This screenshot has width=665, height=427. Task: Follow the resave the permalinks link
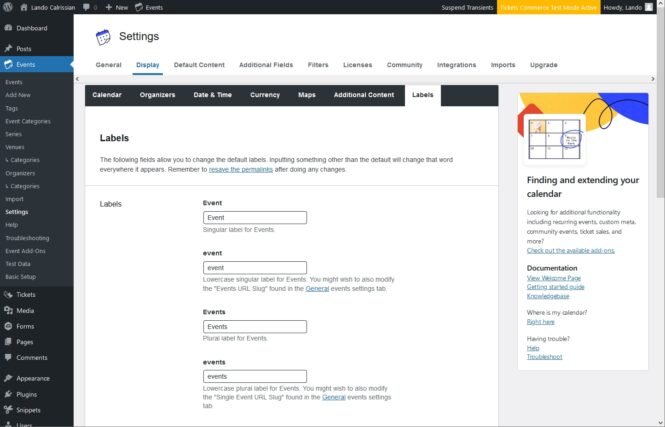click(245, 169)
